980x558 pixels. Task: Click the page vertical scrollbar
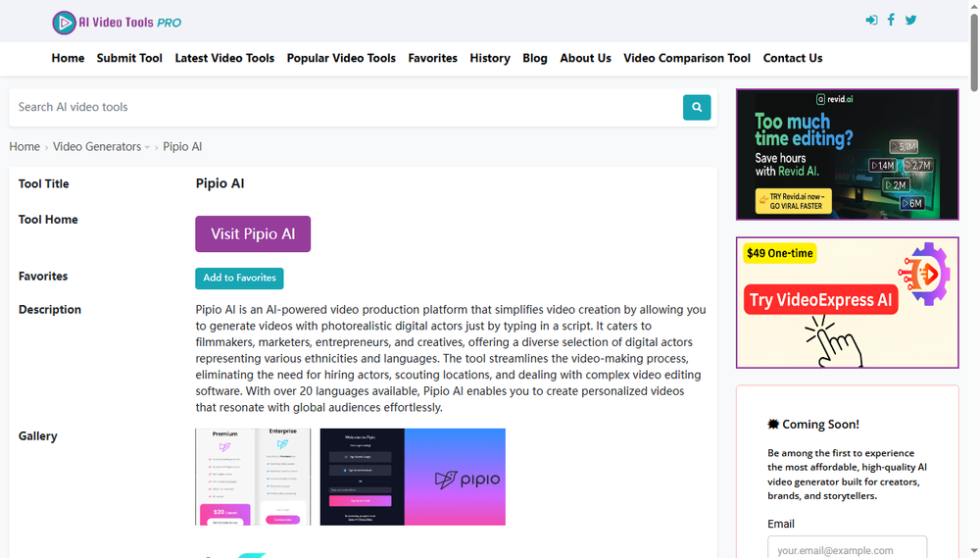(974, 53)
